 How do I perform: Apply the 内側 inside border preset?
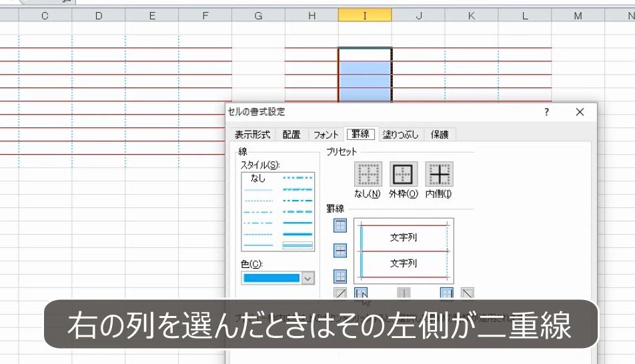(439, 174)
